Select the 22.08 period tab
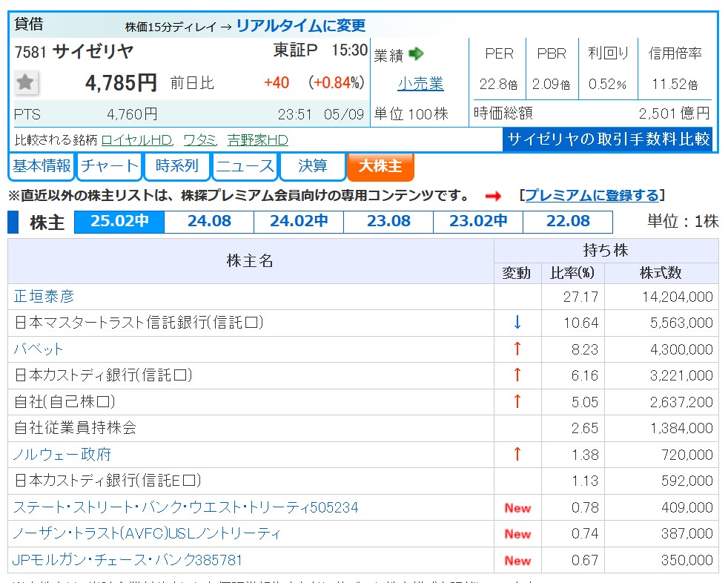This screenshot has width=728, height=583. coord(567,222)
